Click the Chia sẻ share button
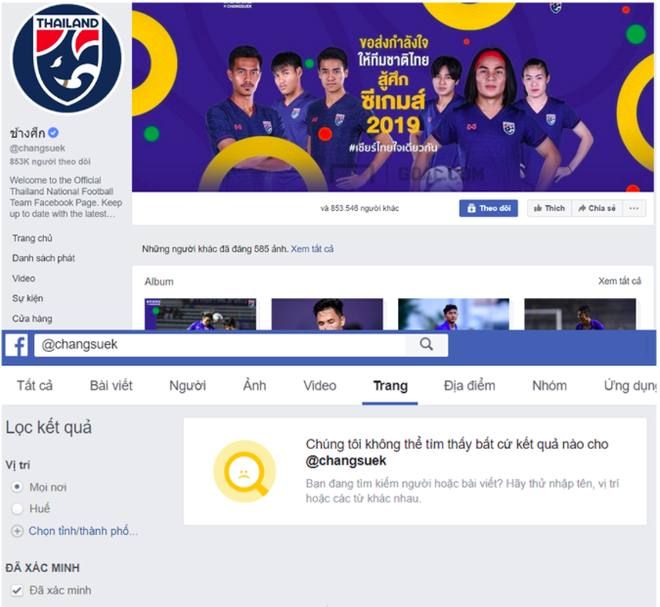Screen dimensions: 660x607 click(x=596, y=208)
